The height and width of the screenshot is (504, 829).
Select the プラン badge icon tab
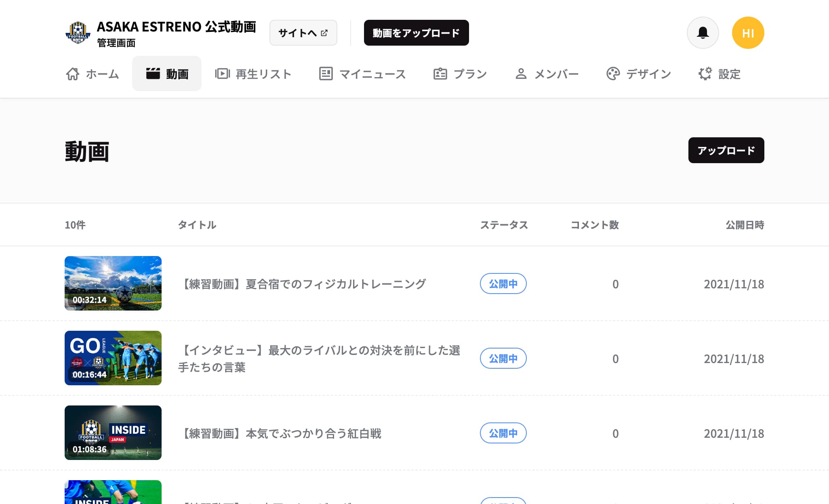460,74
